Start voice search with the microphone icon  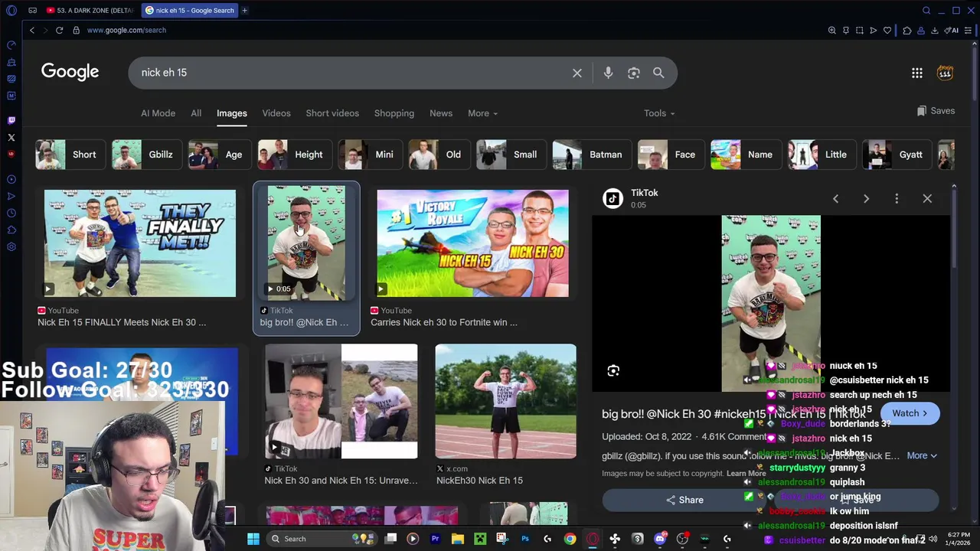point(608,73)
